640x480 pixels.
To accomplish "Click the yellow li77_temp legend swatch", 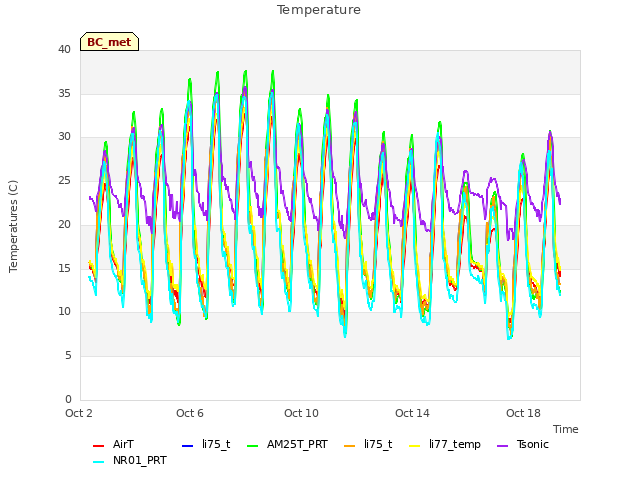I will (415, 446).
